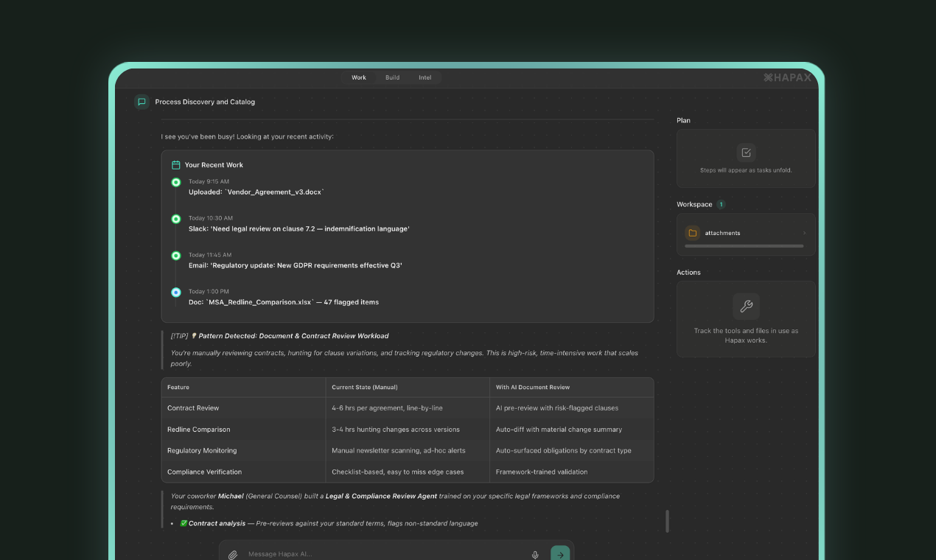
Task: Click the HAPAX logo in the top corner
Action: point(788,77)
